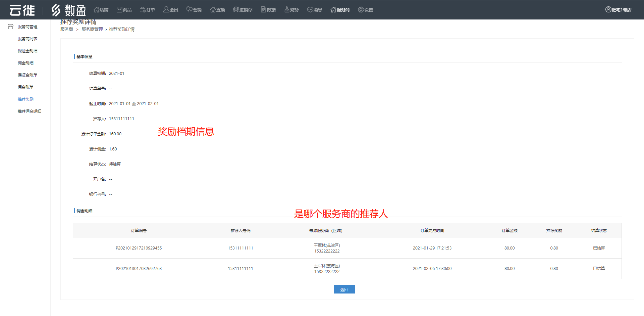Click 服务商管理 breadcrumb link
Image resolution: width=644 pixels, height=316 pixels.
pyautogui.click(x=92, y=29)
